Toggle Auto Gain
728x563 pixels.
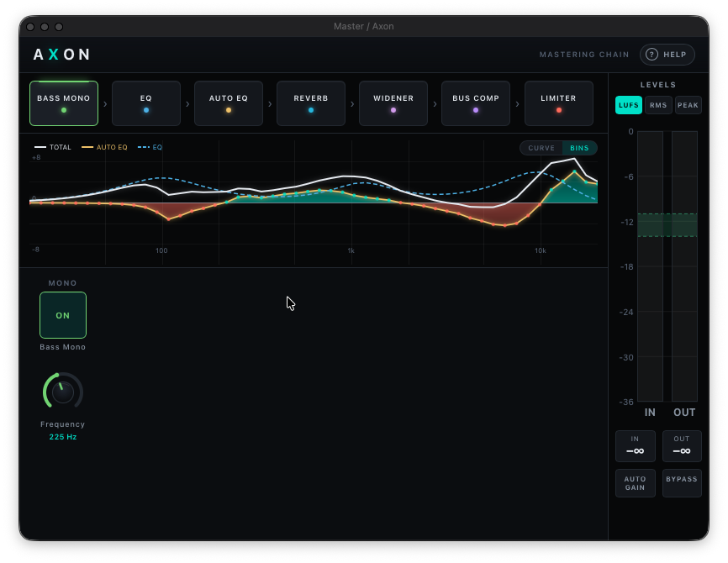coord(636,483)
